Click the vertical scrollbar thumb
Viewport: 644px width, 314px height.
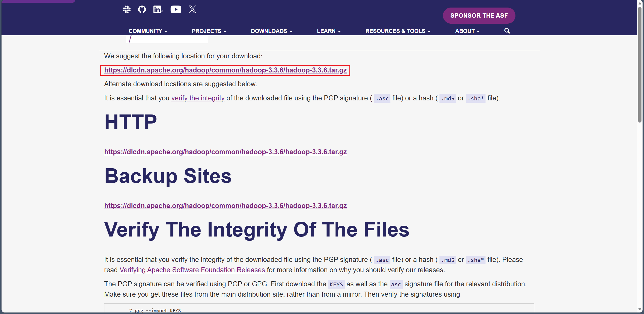[x=640, y=64]
